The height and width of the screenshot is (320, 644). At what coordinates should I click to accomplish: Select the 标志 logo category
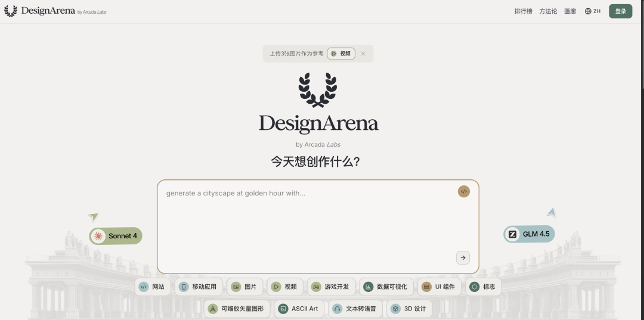pos(484,287)
